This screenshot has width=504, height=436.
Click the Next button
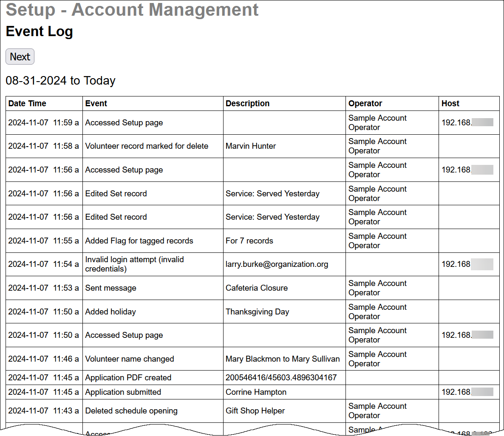point(20,56)
